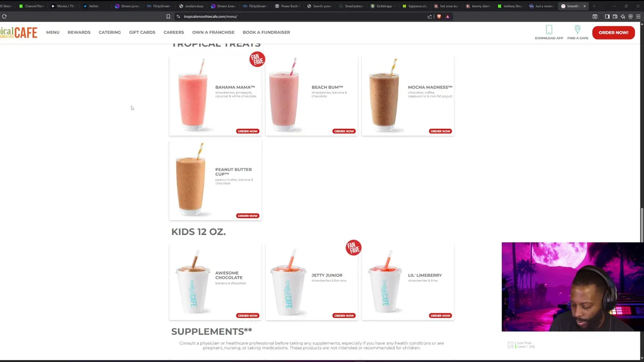Click the Beach Bum smoothie image
Viewport: 644px width, 362px height.
(284, 95)
